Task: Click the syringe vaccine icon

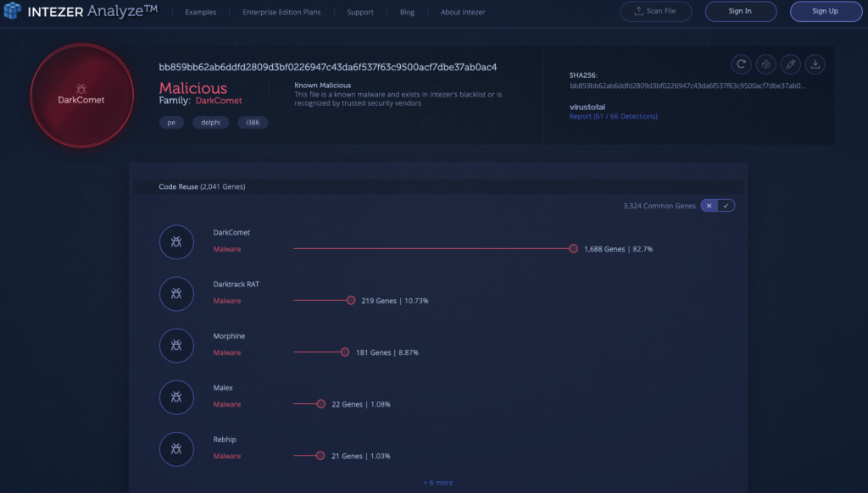Action: pyautogui.click(x=791, y=64)
